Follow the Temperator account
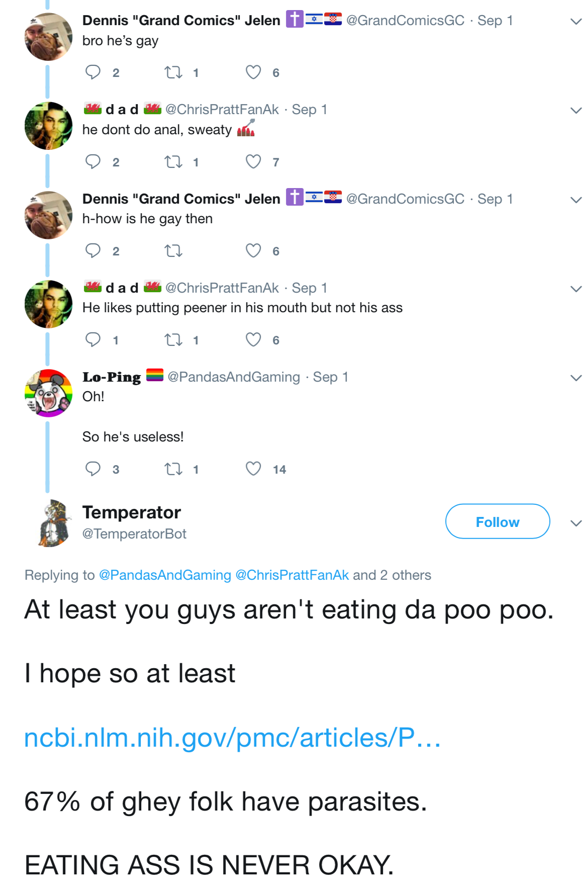Screen dimensions: 588x894 (497, 521)
